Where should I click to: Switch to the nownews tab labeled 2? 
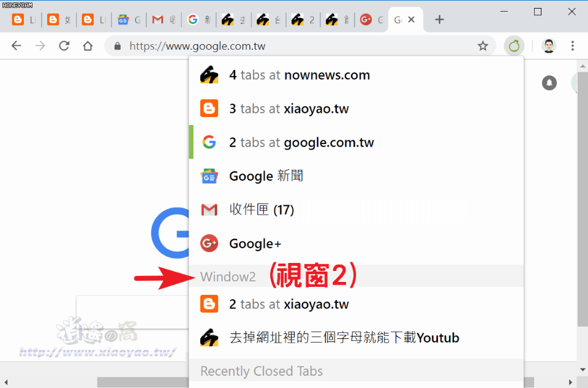(303, 20)
